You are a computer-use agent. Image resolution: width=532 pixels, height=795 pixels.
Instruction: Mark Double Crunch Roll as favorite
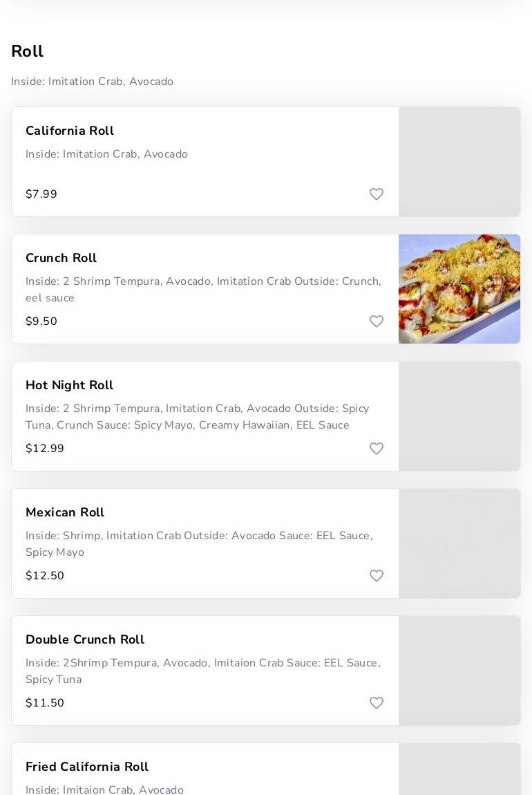pyautogui.click(x=376, y=703)
